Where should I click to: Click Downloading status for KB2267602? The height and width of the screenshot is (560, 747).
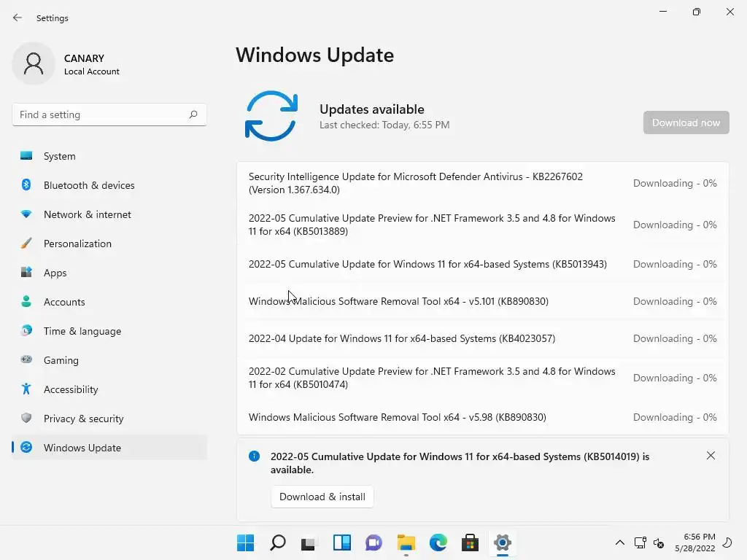pyautogui.click(x=675, y=183)
